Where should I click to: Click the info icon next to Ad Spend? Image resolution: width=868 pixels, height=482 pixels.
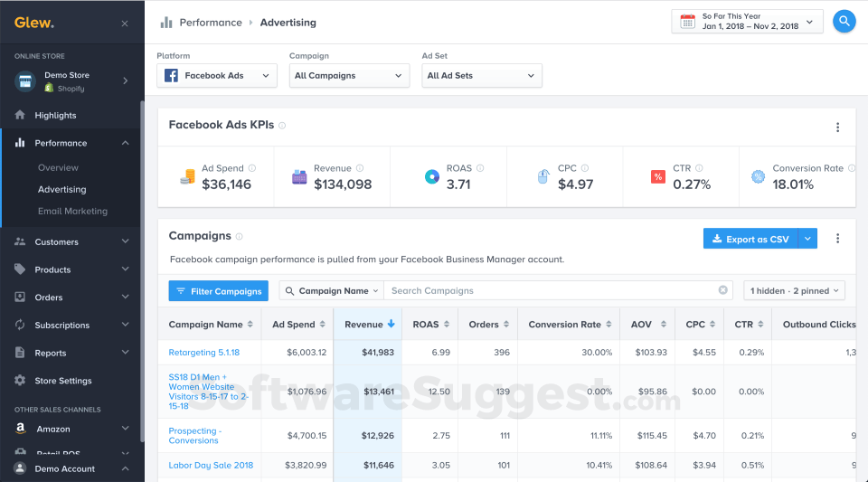[252, 168]
